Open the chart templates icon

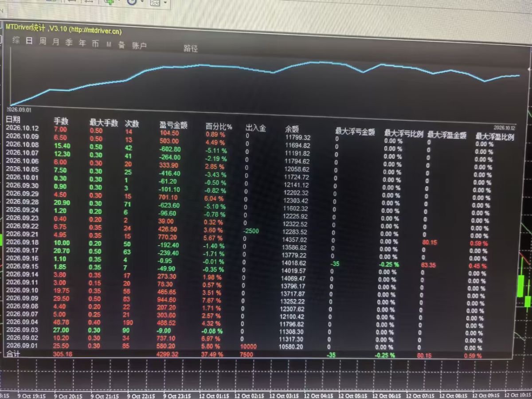click(x=155, y=3)
